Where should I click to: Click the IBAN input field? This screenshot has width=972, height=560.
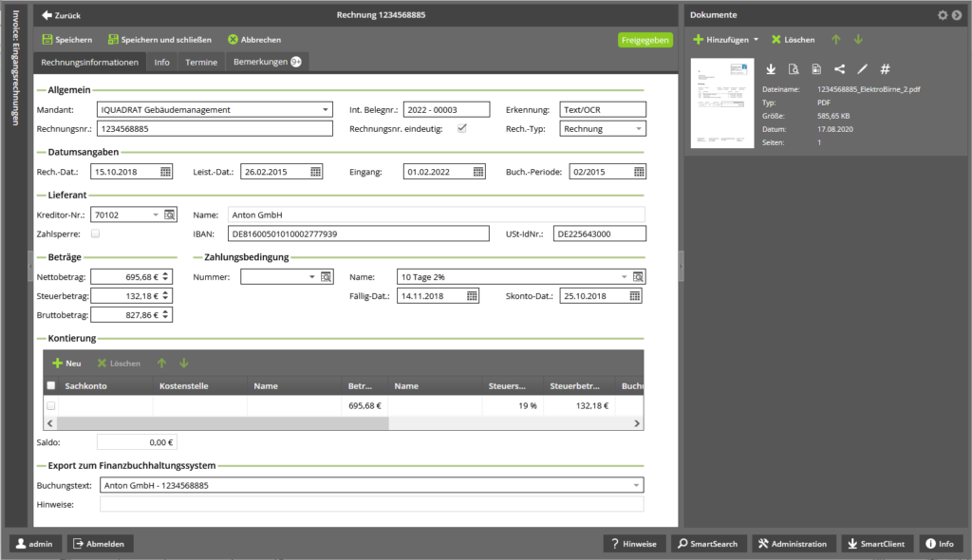[x=358, y=233]
